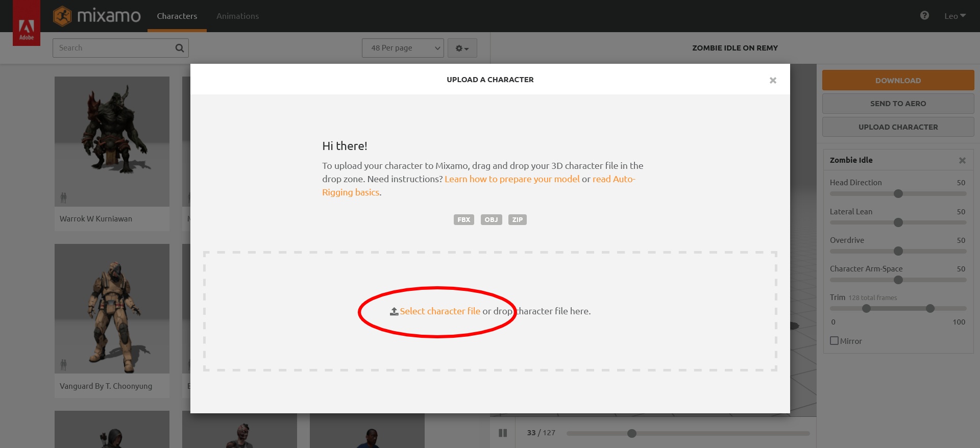Click the Trim end handle

[930, 308]
